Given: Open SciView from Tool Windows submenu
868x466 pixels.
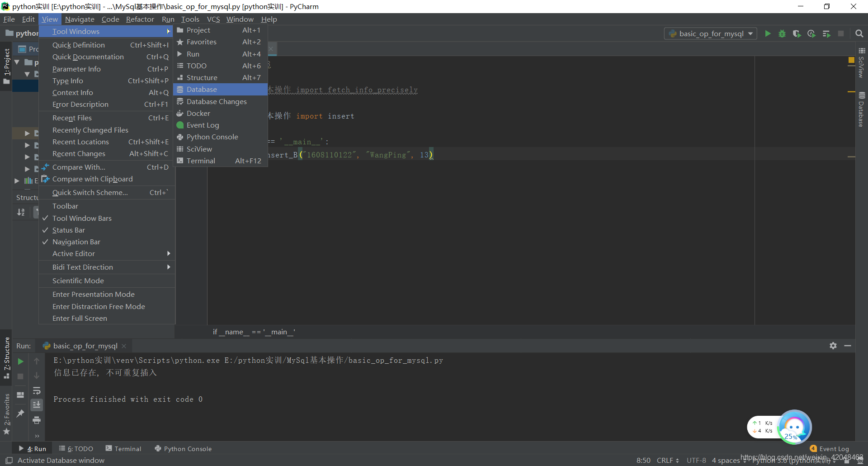Looking at the screenshot, I should (220, 149).
